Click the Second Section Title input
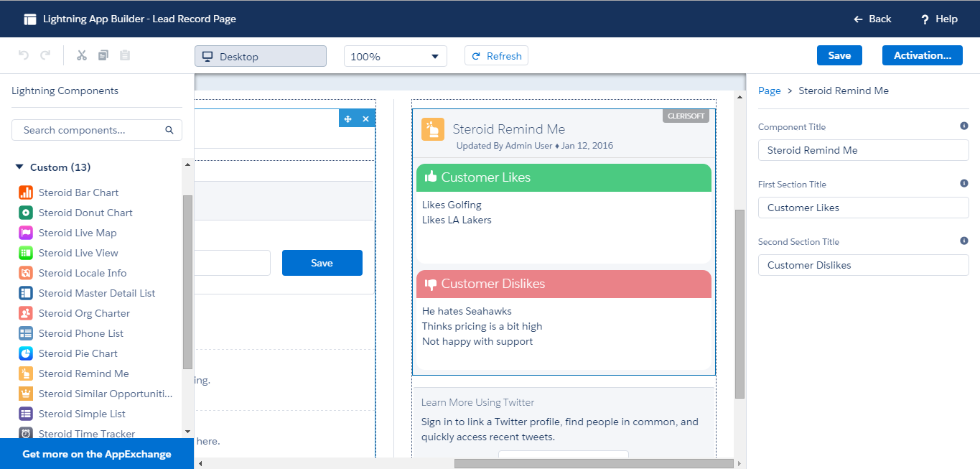Image resolution: width=980 pixels, height=469 pixels. pyautogui.click(x=864, y=265)
